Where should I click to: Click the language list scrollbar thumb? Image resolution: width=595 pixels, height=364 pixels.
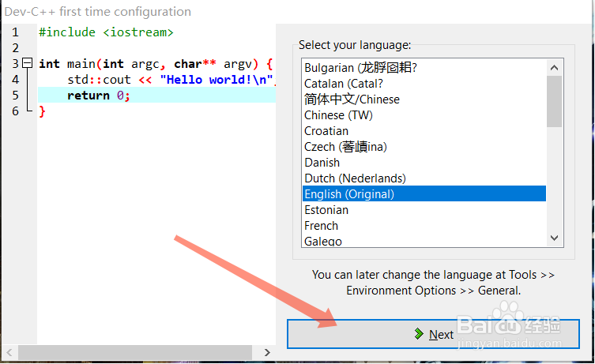point(554,101)
